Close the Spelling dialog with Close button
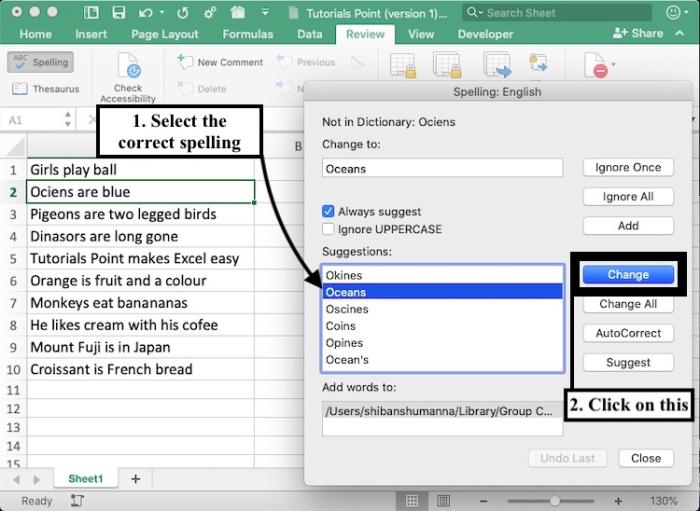700x511 pixels. pos(646,458)
